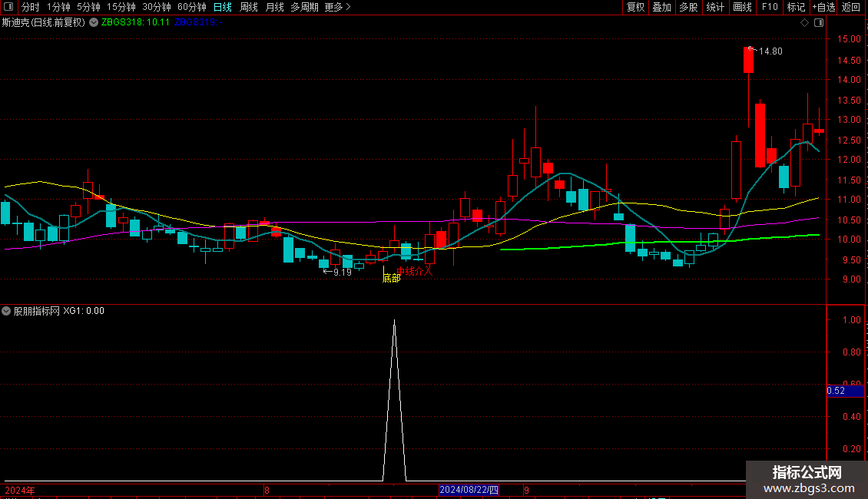Select the 日线 daily tab

pyautogui.click(x=223, y=7)
